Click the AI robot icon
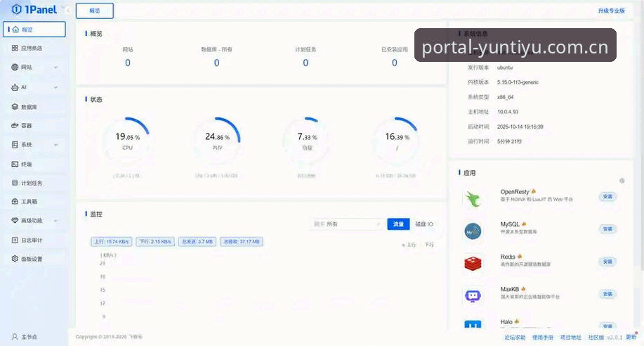This screenshot has width=644, height=346. click(15, 87)
